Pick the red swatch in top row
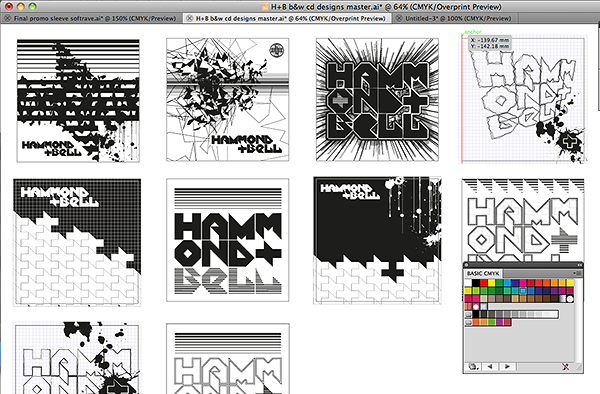600x394 pixels. coord(484,283)
